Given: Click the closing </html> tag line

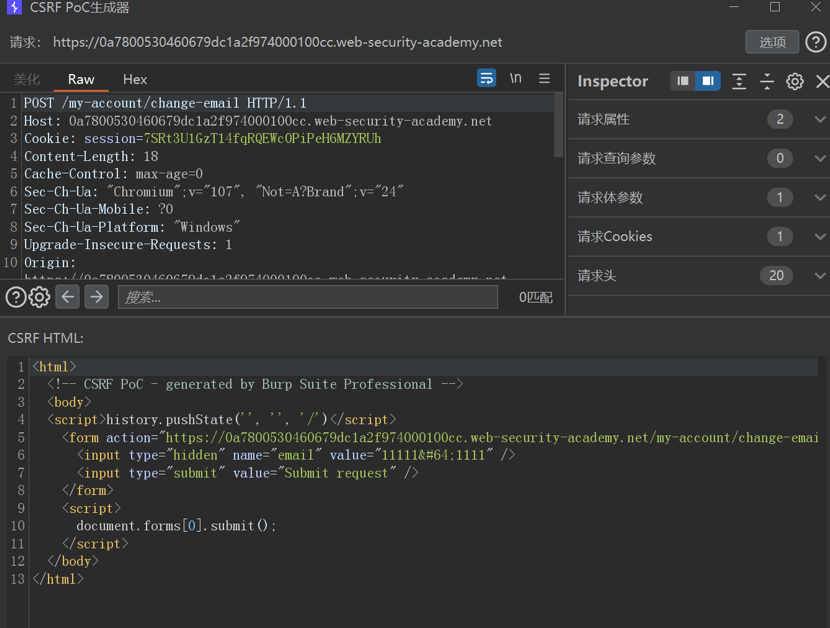Looking at the screenshot, I should pos(58,579).
